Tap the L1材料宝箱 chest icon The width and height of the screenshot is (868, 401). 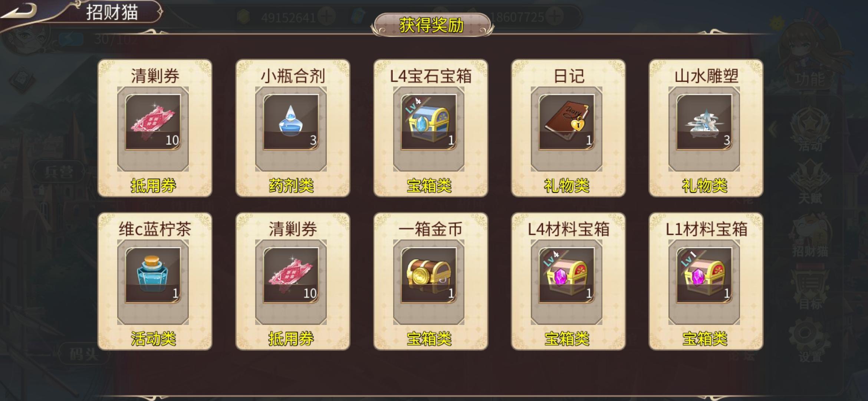[704, 276]
